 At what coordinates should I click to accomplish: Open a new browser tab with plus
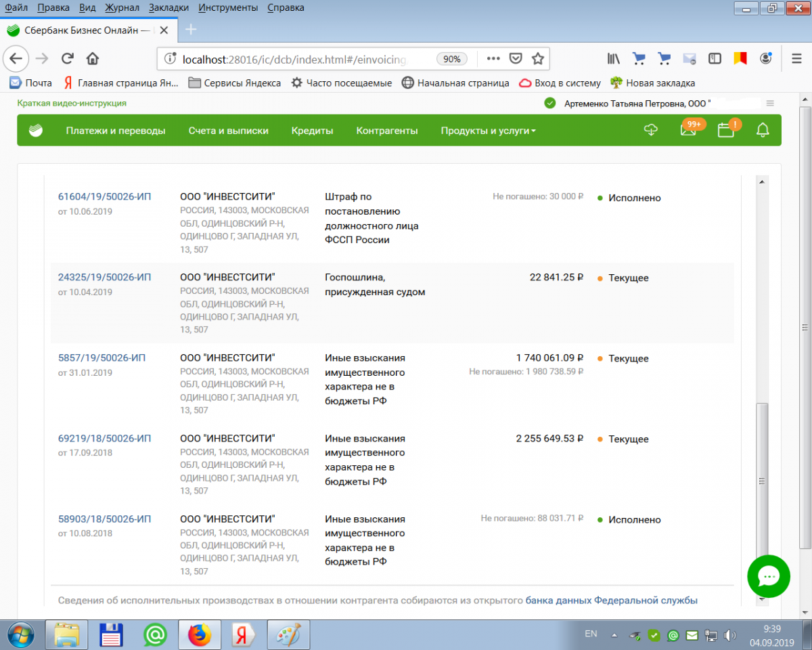[x=191, y=29]
